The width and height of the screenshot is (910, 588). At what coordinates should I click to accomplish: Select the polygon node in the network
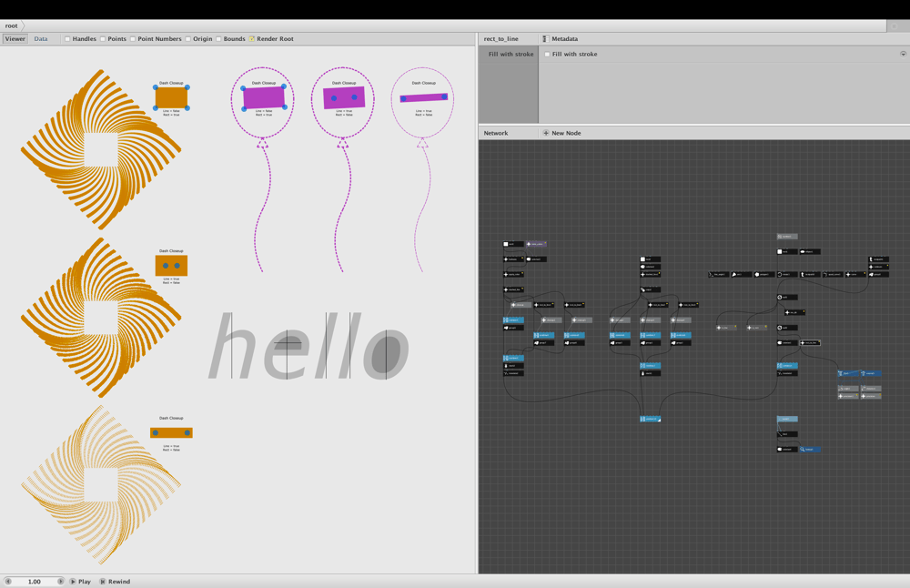[x=764, y=274]
